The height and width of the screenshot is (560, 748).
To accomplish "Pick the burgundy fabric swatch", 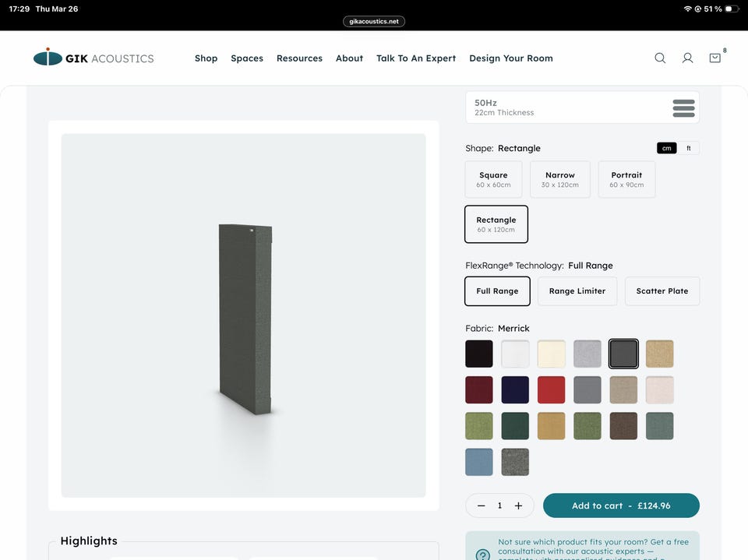I will click(479, 389).
